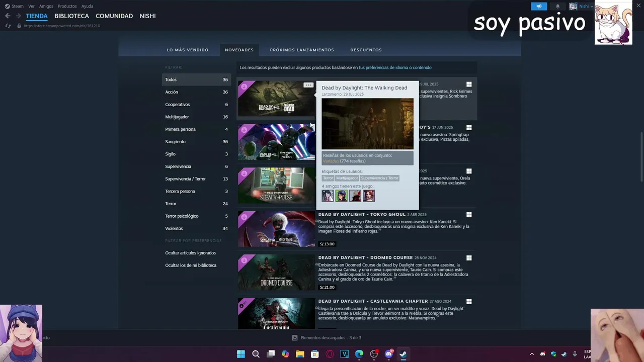Viewport: 644px width, 362px height.
Task: Enable the 'Ocultar los de mi biblioteca' filter
Action: 191,265
